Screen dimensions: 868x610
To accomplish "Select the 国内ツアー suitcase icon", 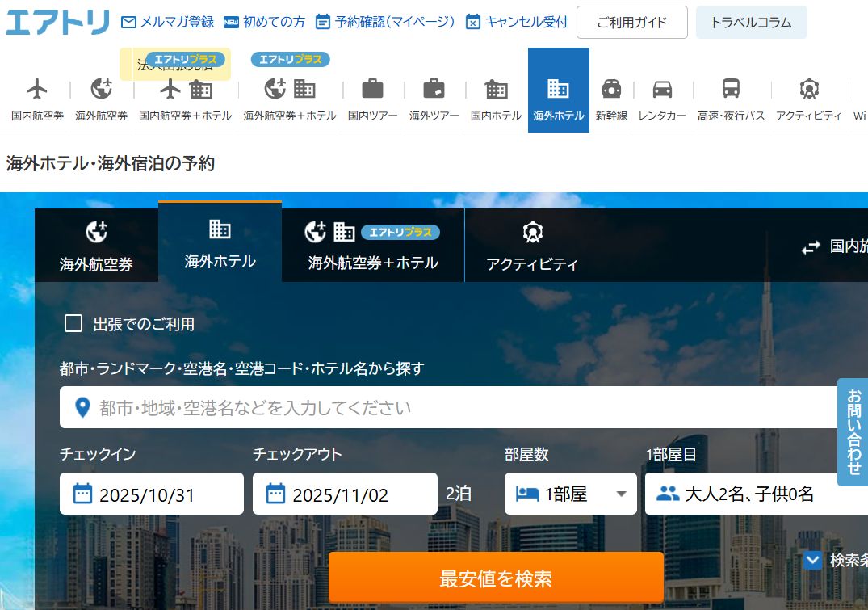I will [x=372, y=88].
